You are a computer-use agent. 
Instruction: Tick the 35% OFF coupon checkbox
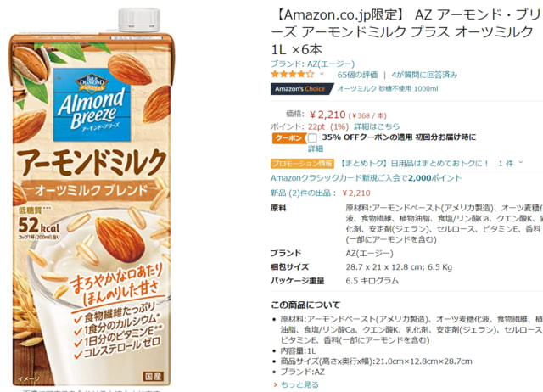[x=312, y=137]
